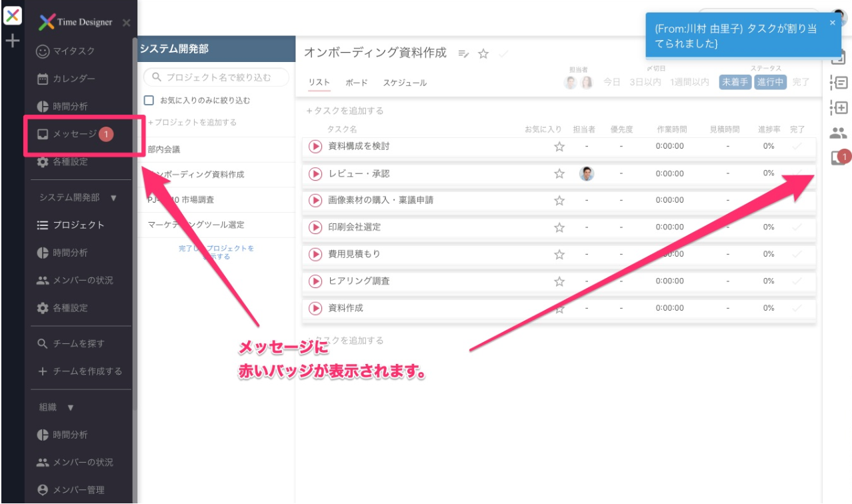The image size is (852, 504).
Task: Click +タスクを追加する at top of list
Action: click(345, 111)
